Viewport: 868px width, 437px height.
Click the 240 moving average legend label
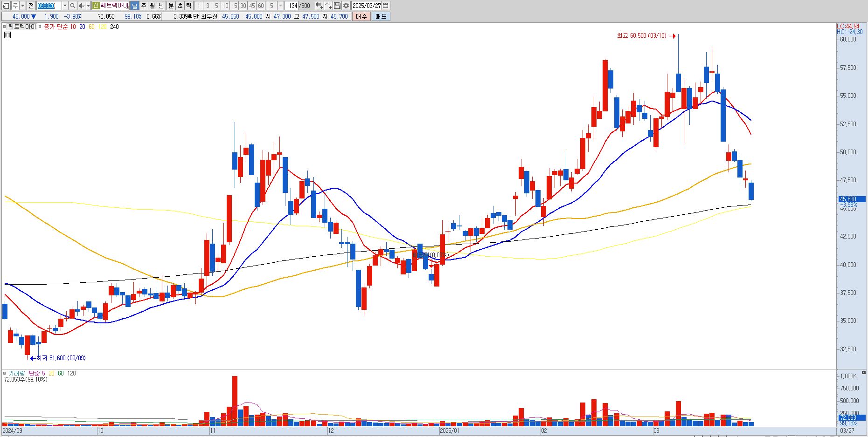click(x=114, y=27)
